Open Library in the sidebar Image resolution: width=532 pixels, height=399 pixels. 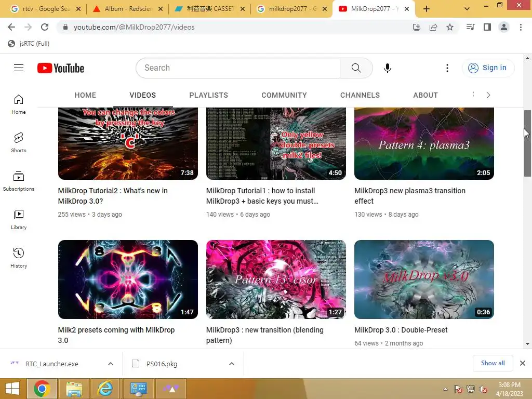pos(19,220)
